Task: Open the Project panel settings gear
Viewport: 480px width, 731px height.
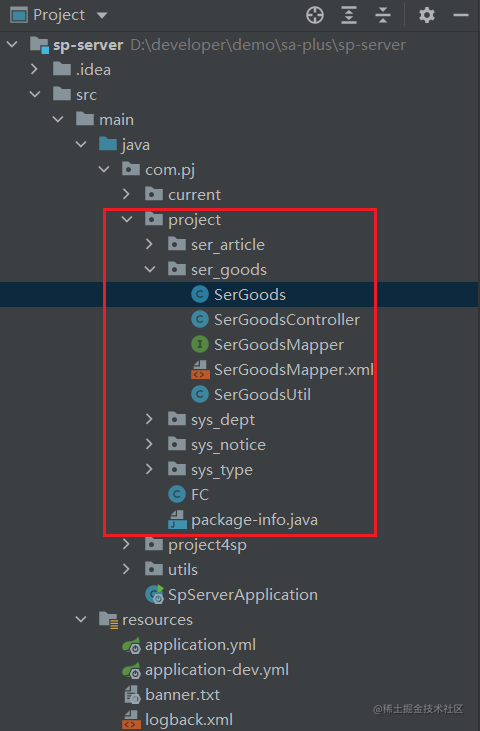Action: click(426, 15)
